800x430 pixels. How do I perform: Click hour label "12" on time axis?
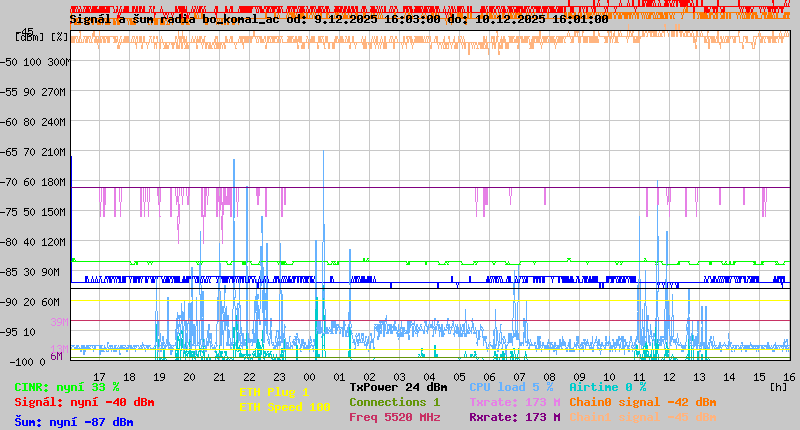[669, 377]
